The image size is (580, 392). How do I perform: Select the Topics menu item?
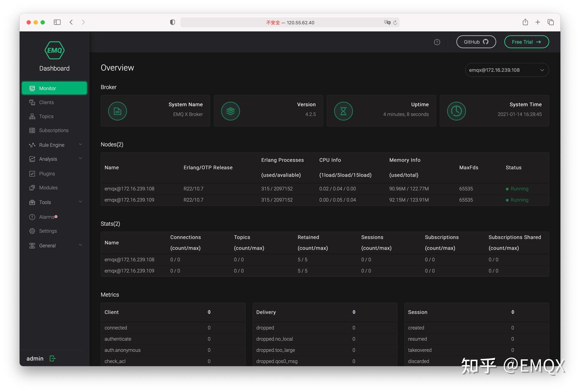click(46, 116)
